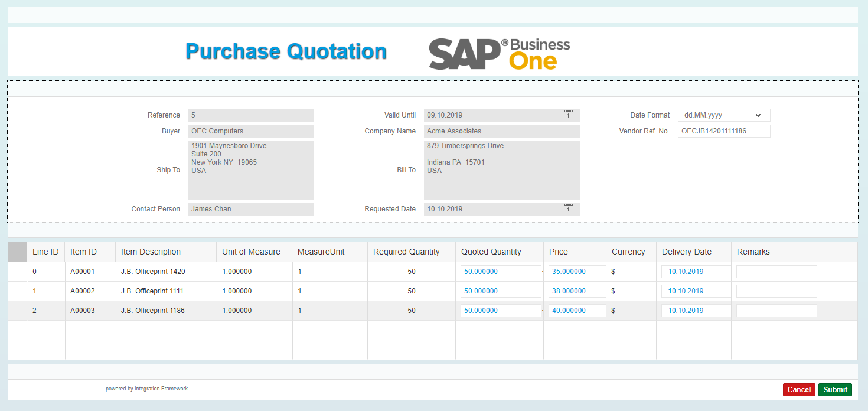Screen dimensions: 868x411
Task: Click the table's top-left select-all corner cell
Action: (17, 252)
